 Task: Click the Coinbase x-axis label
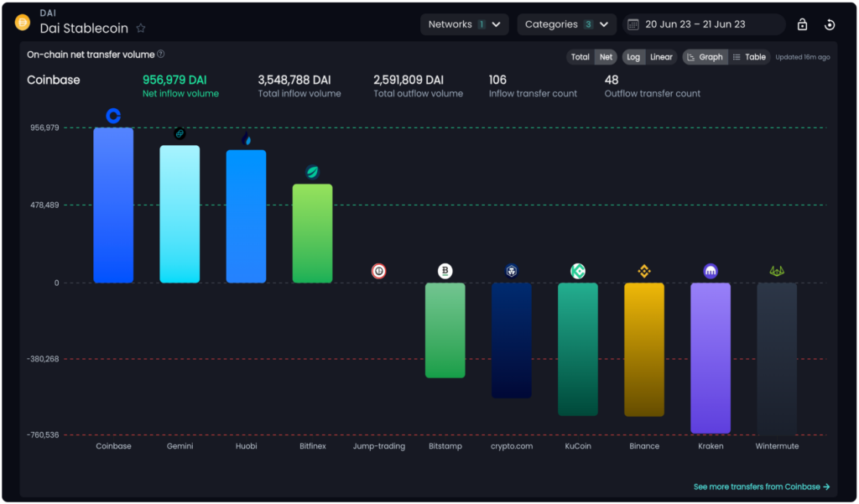click(x=113, y=446)
